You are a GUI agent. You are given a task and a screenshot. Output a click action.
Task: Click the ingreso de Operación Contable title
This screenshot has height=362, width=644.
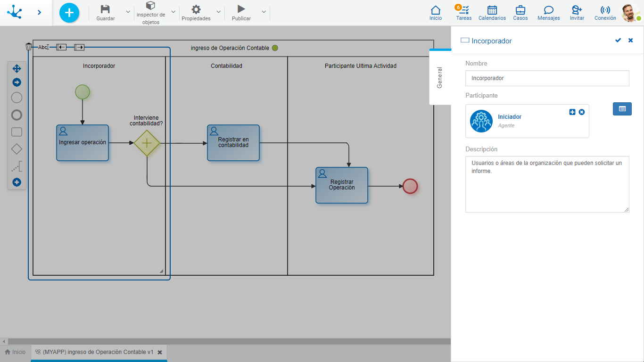click(x=230, y=48)
